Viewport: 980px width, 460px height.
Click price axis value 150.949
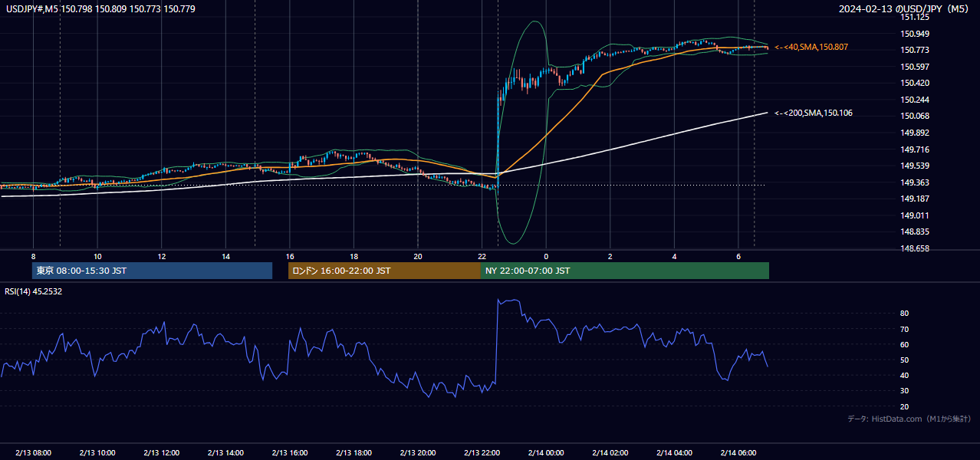[x=914, y=34]
